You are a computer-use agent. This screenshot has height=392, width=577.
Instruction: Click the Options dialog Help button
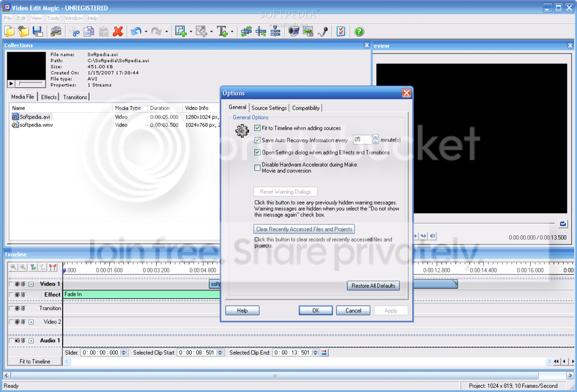pos(242,311)
